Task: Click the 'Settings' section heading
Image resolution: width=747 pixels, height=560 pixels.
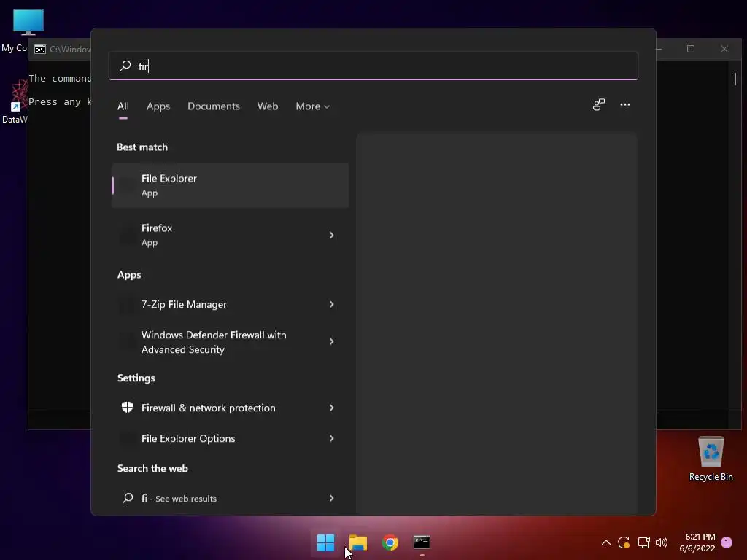Action: (x=136, y=378)
